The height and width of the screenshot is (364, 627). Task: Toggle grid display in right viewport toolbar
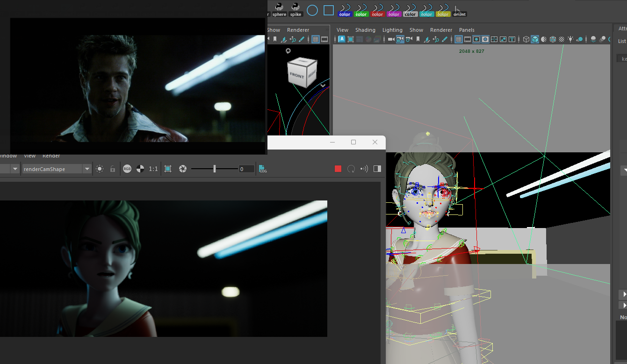coord(458,39)
